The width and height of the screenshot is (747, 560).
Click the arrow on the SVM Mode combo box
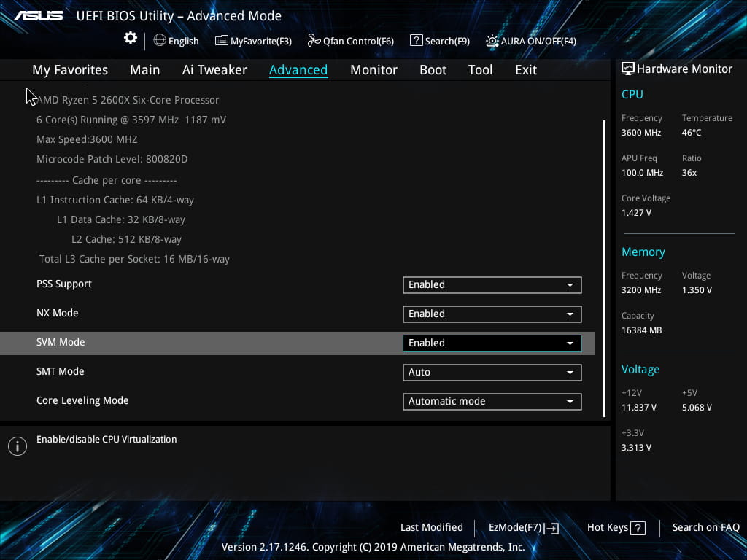[x=570, y=343]
